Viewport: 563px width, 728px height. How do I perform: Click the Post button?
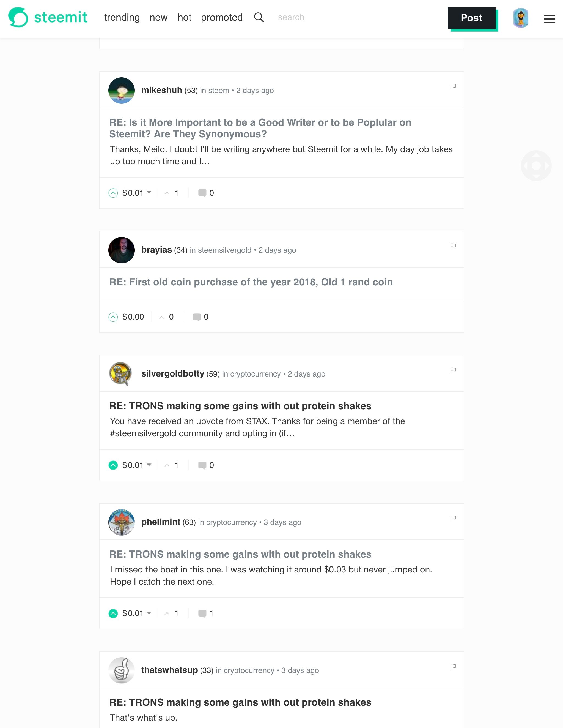tap(471, 18)
